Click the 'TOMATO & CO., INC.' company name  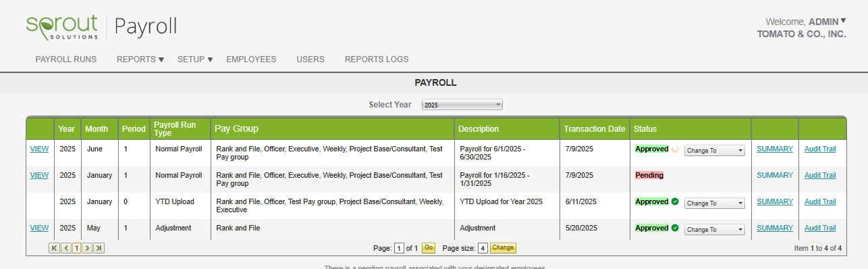click(x=801, y=34)
